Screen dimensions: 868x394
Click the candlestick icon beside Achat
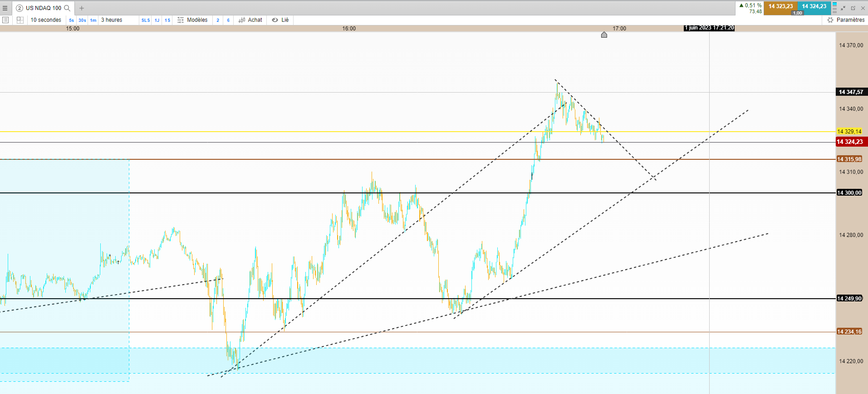click(x=242, y=20)
